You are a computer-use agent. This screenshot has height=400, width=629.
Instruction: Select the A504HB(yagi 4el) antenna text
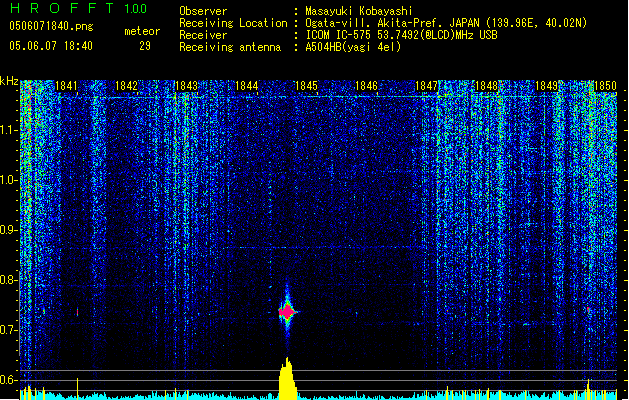353,47
